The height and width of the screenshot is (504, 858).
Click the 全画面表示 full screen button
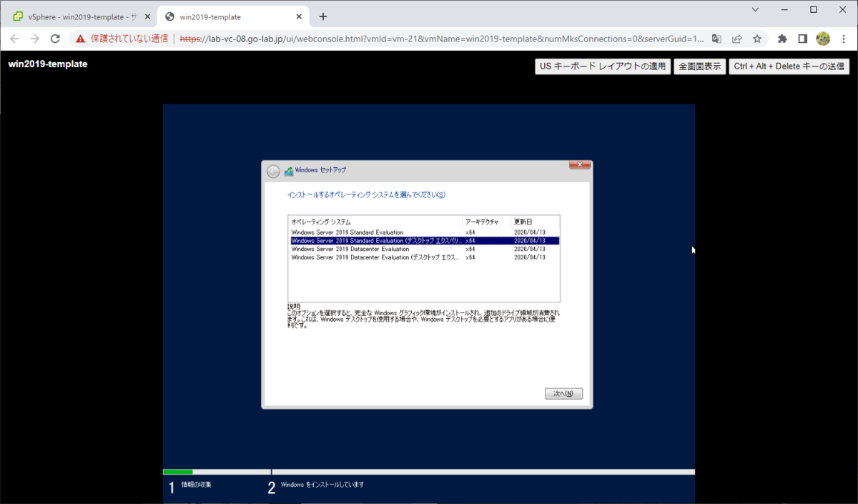(x=700, y=66)
